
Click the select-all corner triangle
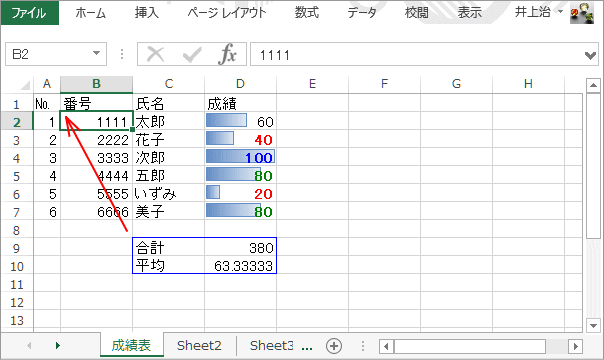pyautogui.click(x=25, y=84)
